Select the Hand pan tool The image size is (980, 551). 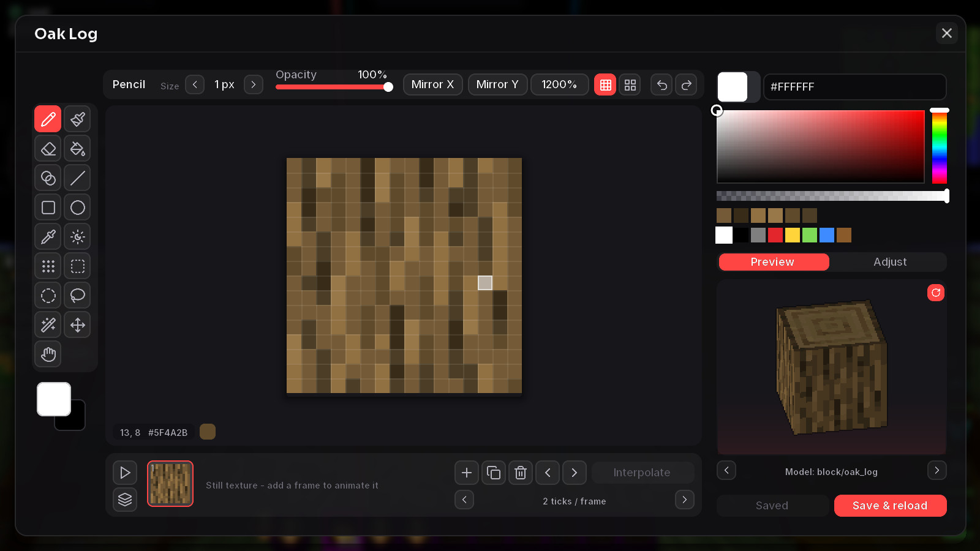point(48,354)
